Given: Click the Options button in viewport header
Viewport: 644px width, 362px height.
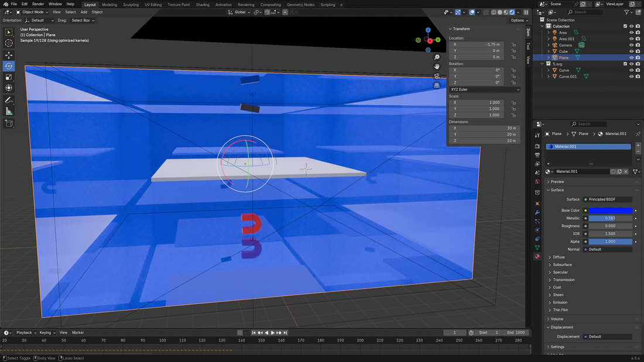Looking at the screenshot, I should [518, 20].
